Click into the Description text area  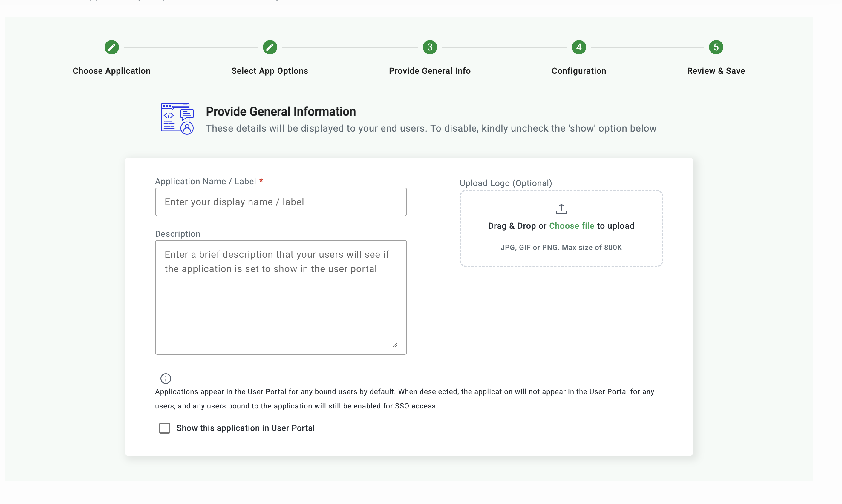click(281, 297)
